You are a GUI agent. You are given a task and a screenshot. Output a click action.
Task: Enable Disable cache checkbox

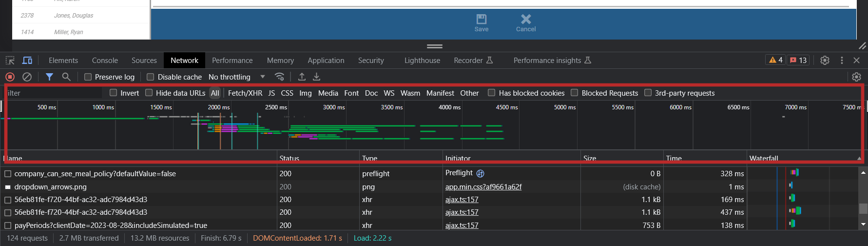coord(151,77)
